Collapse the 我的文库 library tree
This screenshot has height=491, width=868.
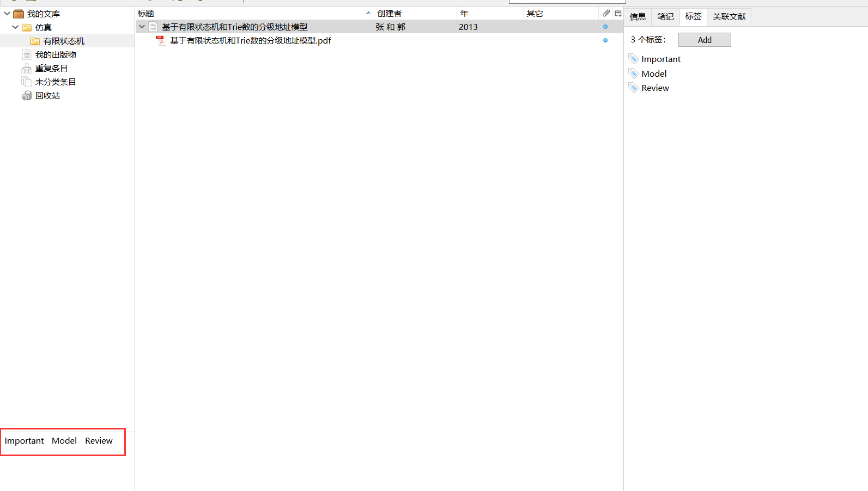(7, 14)
